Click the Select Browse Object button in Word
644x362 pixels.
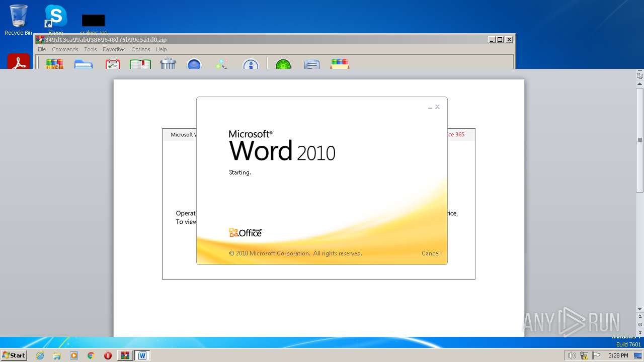point(640,325)
